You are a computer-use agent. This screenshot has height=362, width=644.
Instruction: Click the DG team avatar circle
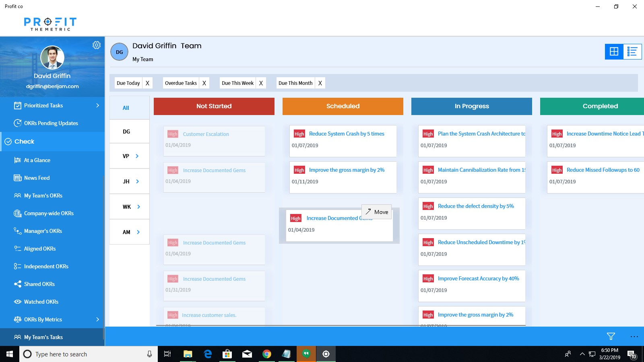pyautogui.click(x=120, y=52)
